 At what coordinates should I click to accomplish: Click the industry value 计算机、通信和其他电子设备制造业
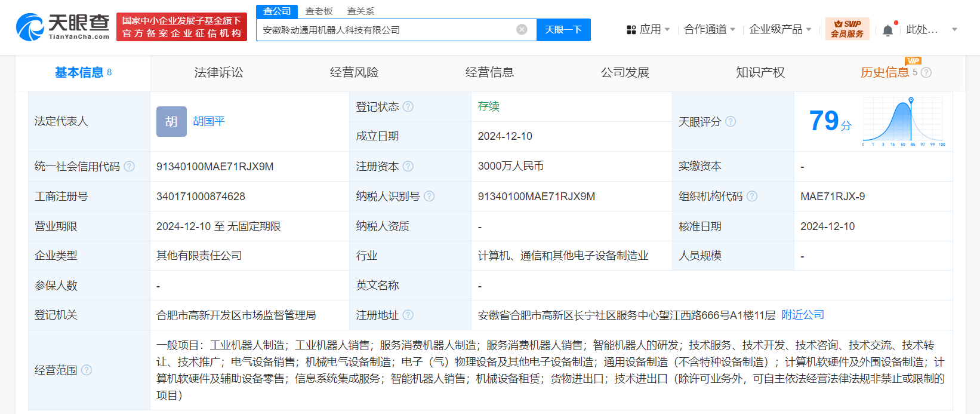click(x=563, y=256)
